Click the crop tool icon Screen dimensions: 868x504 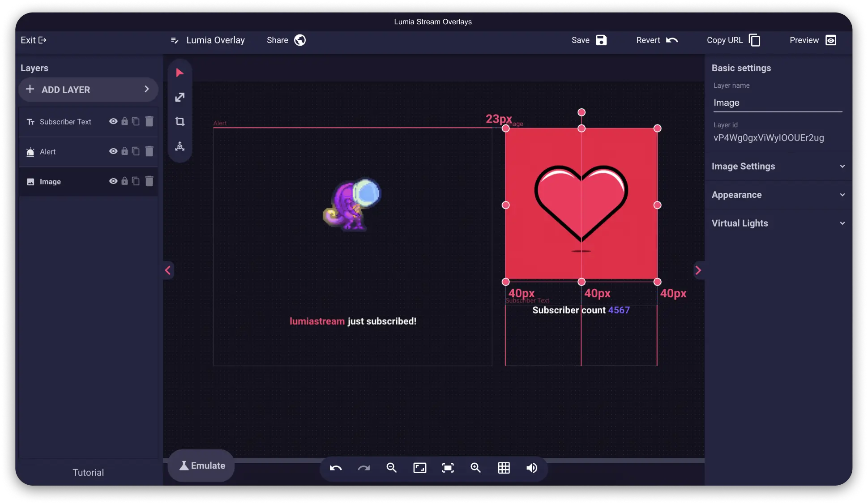point(180,122)
